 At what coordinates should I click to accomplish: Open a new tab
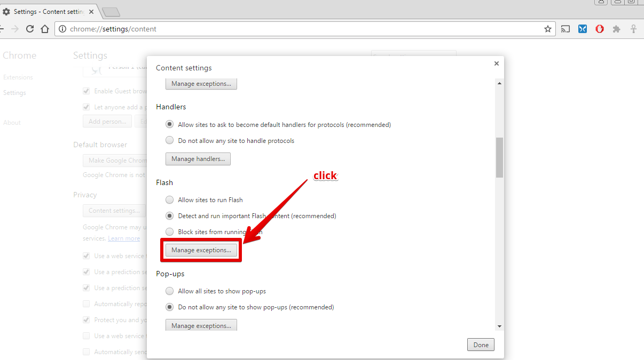111,12
